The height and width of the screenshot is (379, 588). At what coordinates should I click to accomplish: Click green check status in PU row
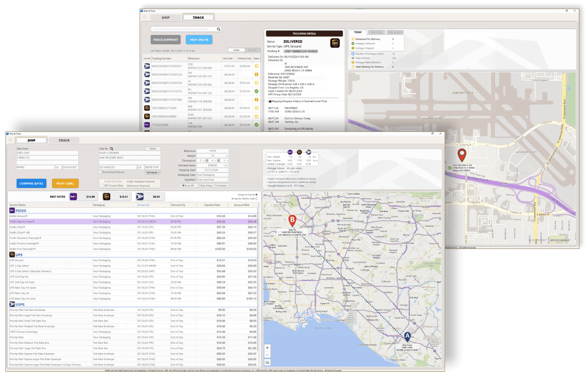pos(256,91)
